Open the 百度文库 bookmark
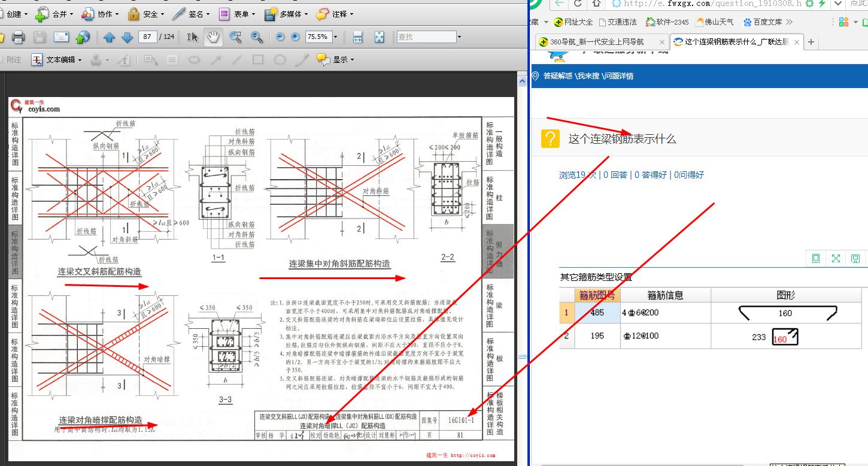This screenshot has width=868, height=466. coord(763,22)
